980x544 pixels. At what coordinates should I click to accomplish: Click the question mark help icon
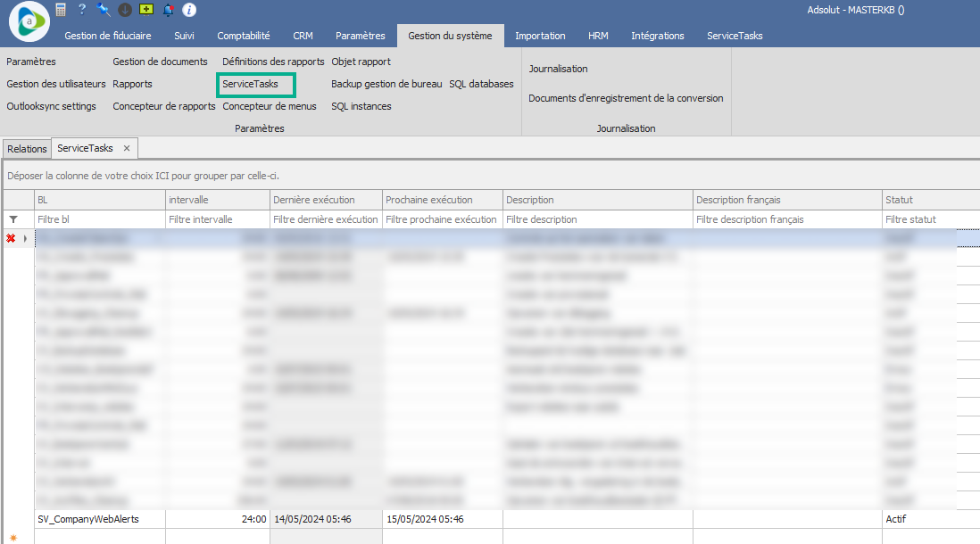[x=82, y=10]
